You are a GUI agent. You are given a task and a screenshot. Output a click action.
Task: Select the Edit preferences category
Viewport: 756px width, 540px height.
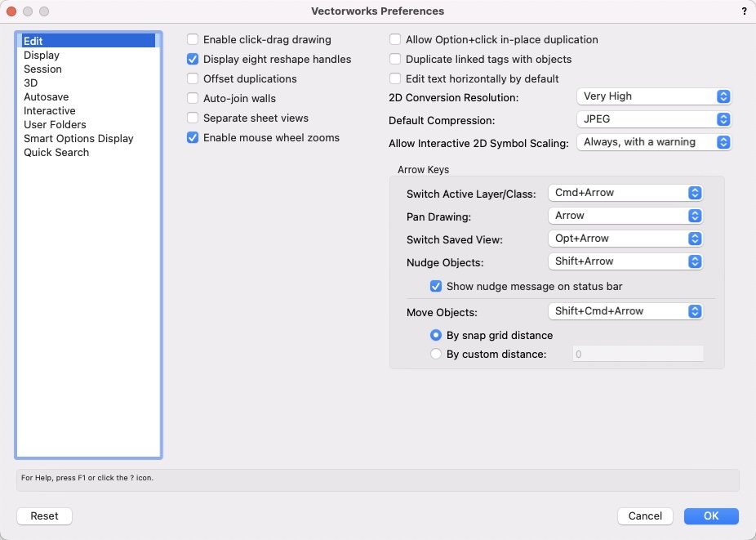click(x=89, y=41)
